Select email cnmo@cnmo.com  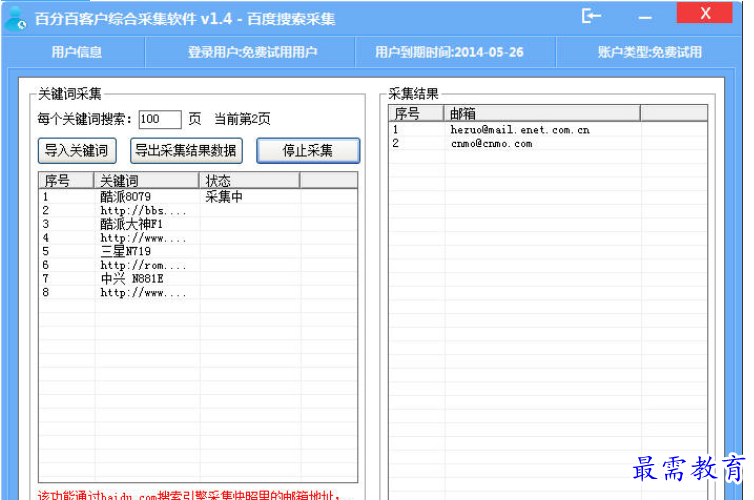click(491, 143)
